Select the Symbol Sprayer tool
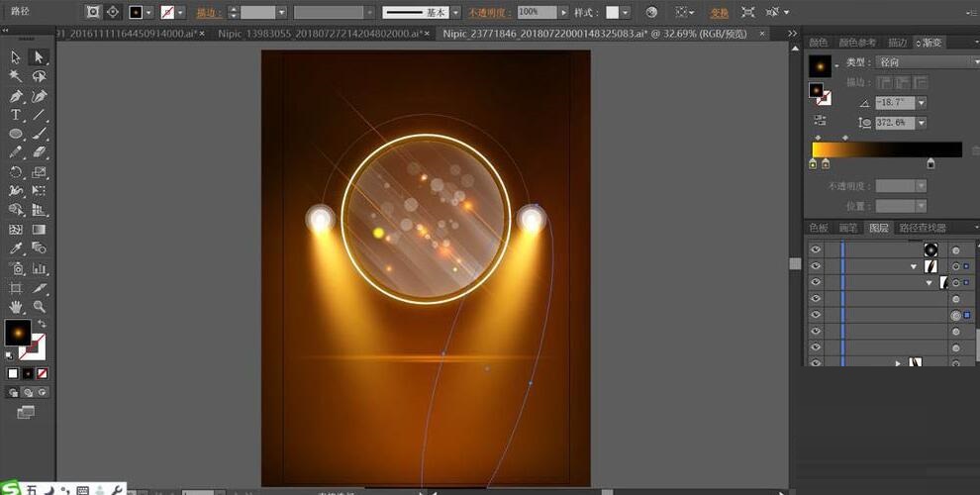980x495 pixels. pos(16,268)
